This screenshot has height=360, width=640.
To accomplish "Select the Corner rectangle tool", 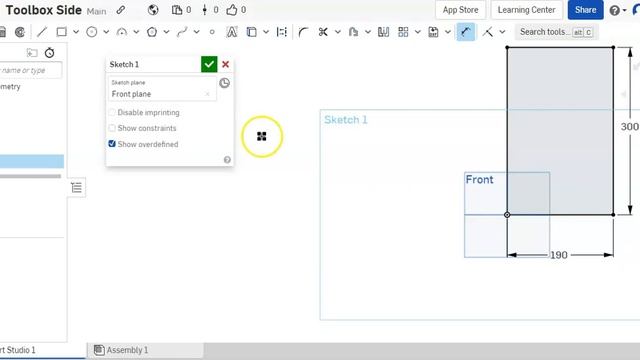I will 61,32.
